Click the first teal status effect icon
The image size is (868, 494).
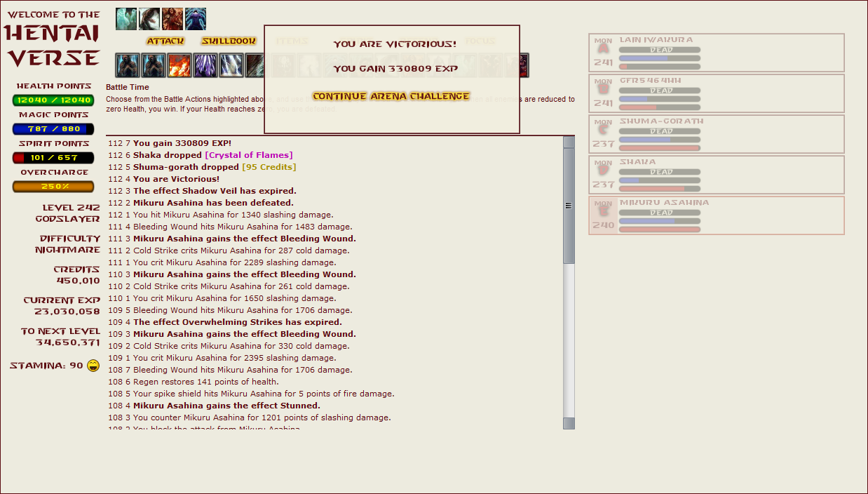tap(126, 19)
